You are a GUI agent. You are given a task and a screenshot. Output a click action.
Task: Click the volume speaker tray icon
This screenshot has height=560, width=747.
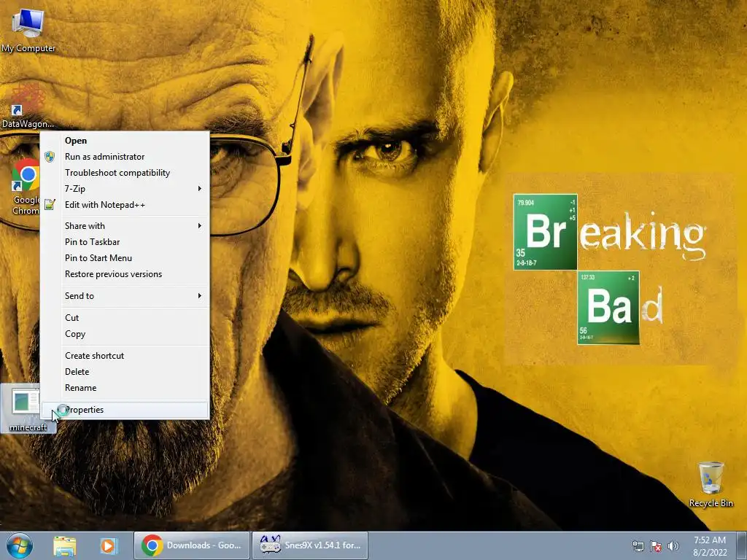[x=673, y=546]
